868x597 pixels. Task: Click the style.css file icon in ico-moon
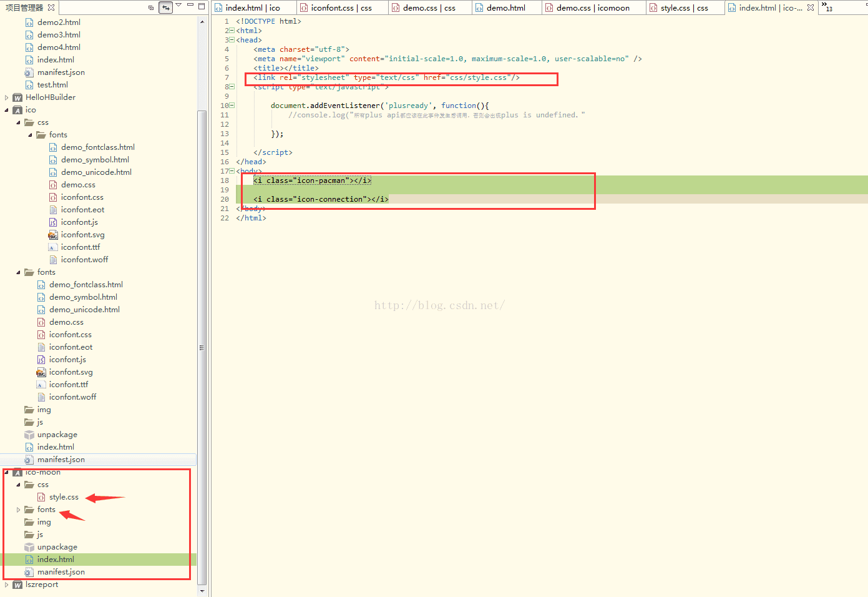coord(41,497)
